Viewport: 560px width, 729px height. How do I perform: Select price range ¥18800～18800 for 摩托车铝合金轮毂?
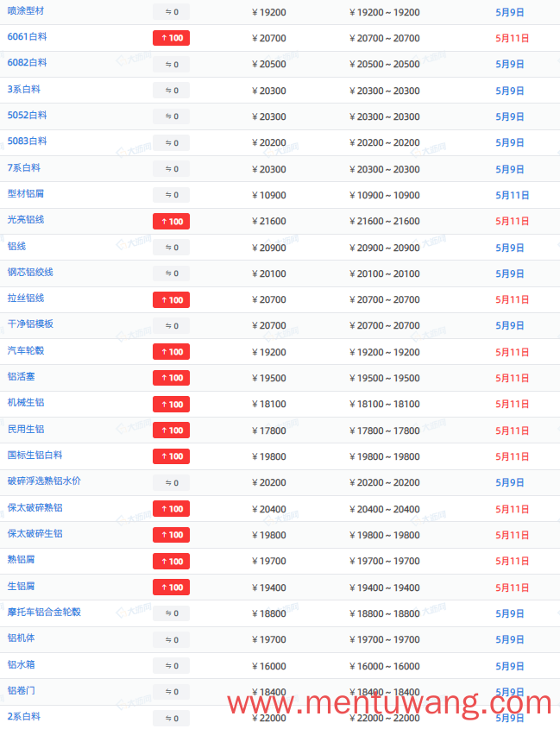click(385, 613)
